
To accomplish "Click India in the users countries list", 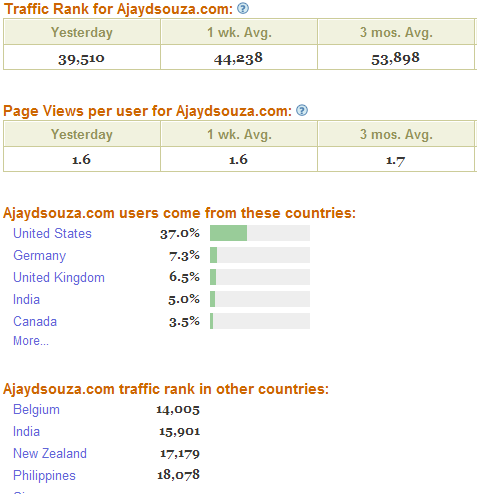I will pos(26,299).
